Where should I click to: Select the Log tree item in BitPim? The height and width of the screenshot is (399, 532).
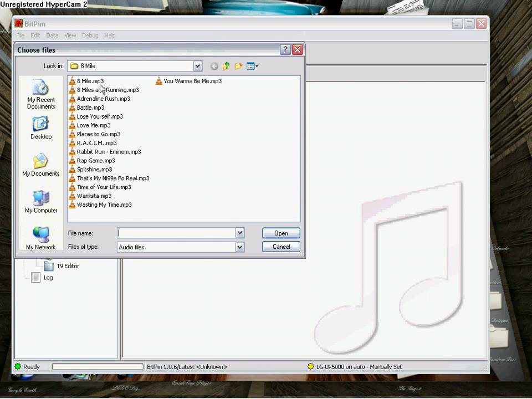pyautogui.click(x=42, y=278)
